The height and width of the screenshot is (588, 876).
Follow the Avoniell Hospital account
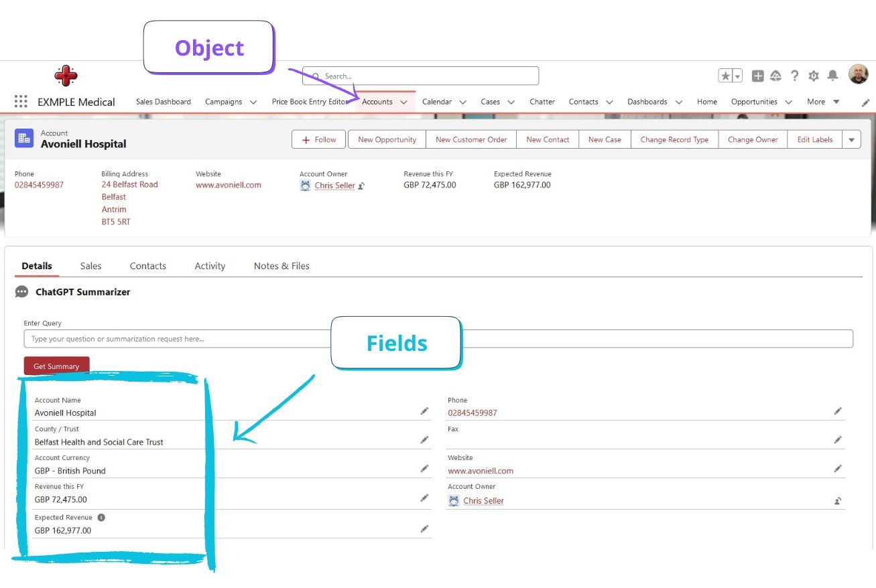(318, 139)
